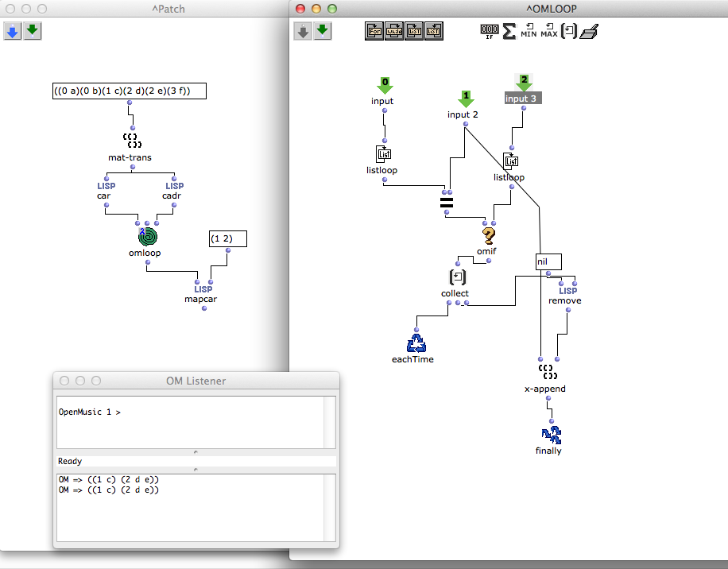Choose the accumulator tray icon in the toolbar
This screenshot has width=728, height=569.
(589, 32)
